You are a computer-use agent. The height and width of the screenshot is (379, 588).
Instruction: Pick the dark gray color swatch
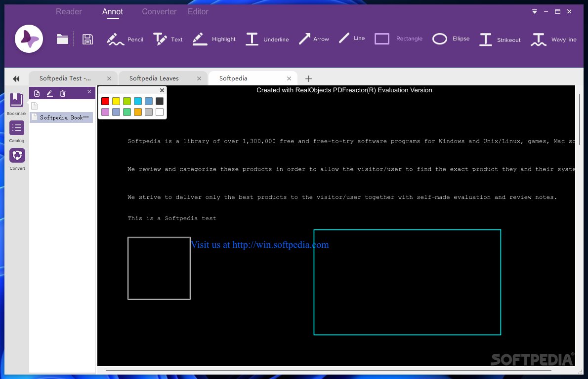(x=160, y=101)
